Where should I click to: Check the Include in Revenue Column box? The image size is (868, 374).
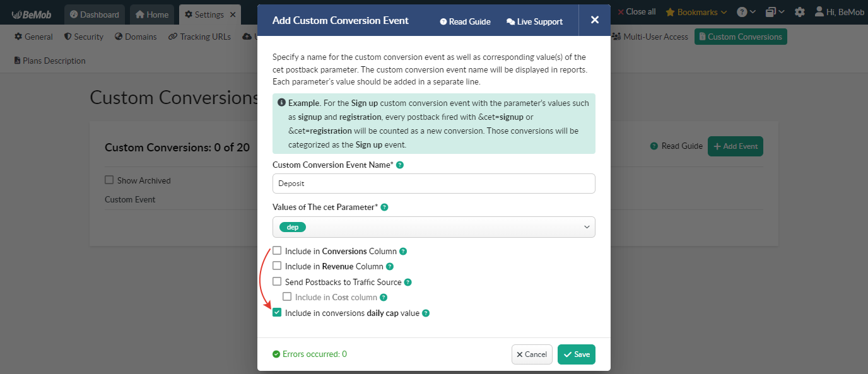tap(277, 266)
